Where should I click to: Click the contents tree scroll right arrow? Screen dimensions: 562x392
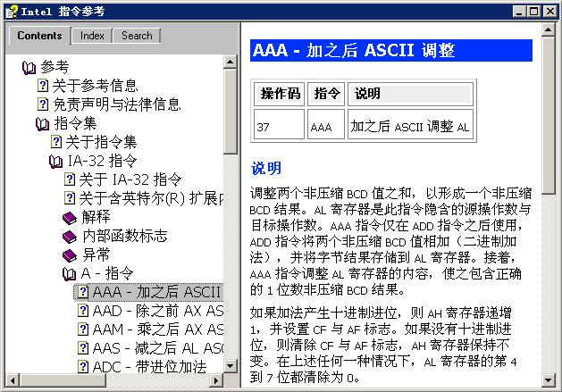pos(216,380)
